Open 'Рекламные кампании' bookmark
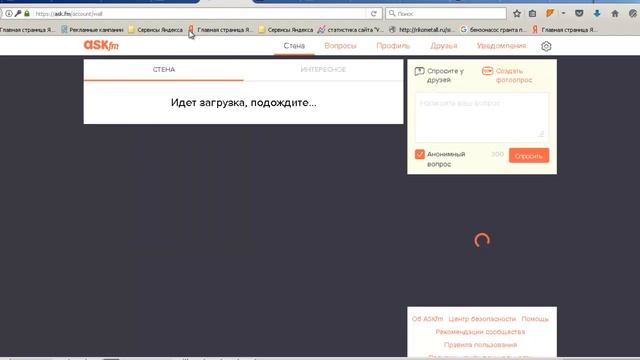The image size is (640, 360). (x=92, y=29)
